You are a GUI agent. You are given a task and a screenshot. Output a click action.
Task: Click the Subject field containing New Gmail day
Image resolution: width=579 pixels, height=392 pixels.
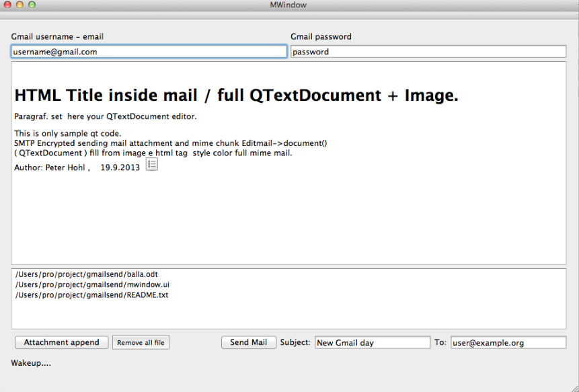tap(373, 342)
